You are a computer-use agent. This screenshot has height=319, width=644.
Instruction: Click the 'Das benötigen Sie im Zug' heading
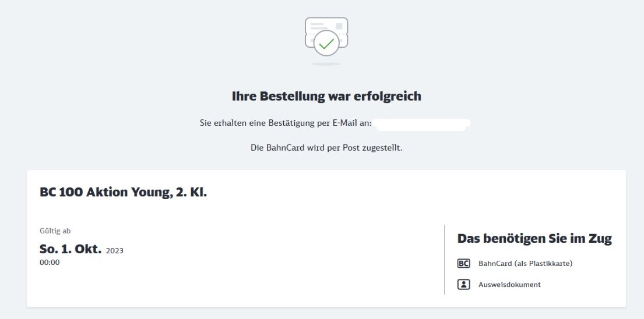534,238
